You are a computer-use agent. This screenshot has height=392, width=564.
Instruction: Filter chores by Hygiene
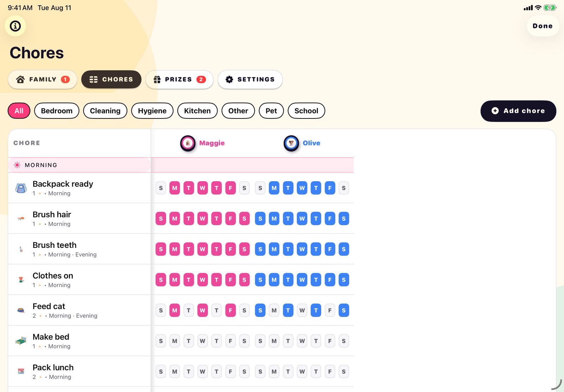point(152,111)
